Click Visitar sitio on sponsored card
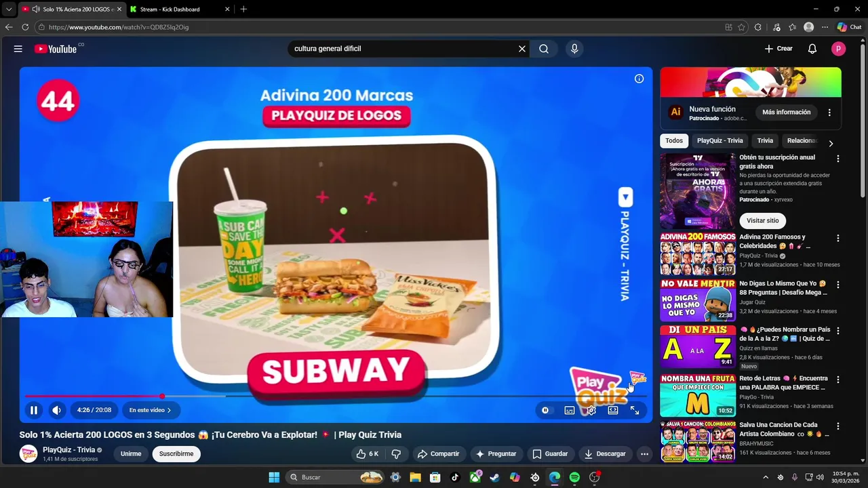The height and width of the screenshot is (488, 868). tap(763, 221)
